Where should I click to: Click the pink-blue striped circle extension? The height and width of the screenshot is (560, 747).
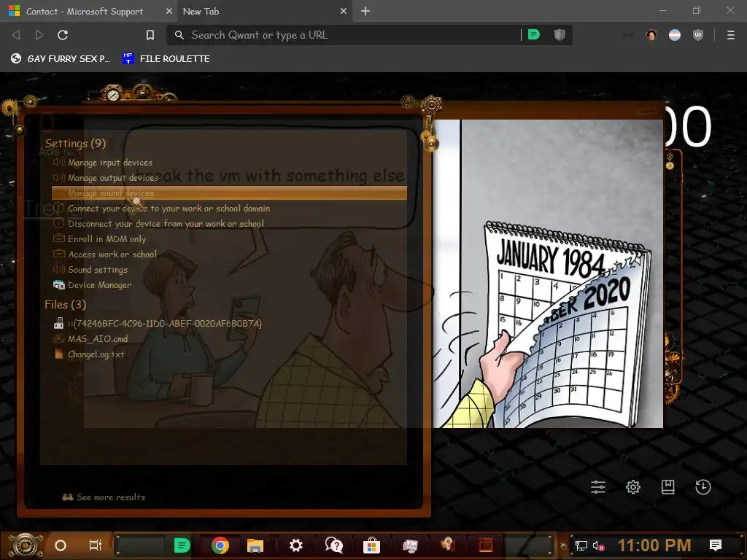(675, 35)
